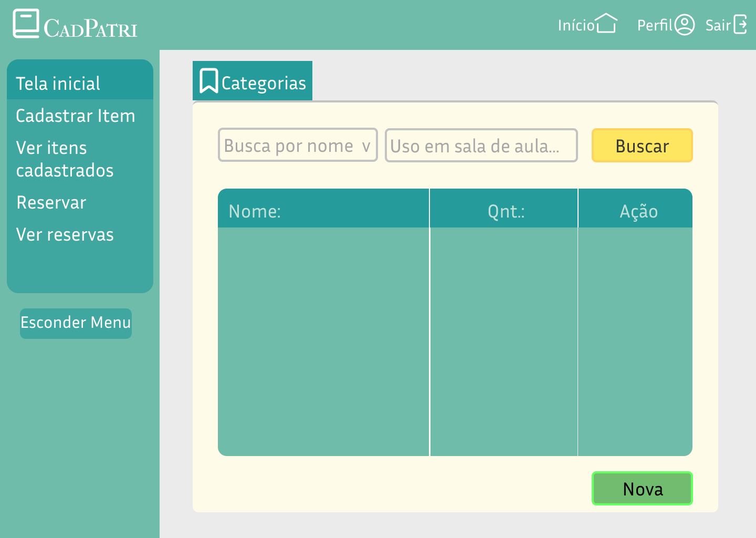The image size is (756, 538).
Task: Open the Perfil user avatar icon
Action: tap(684, 25)
